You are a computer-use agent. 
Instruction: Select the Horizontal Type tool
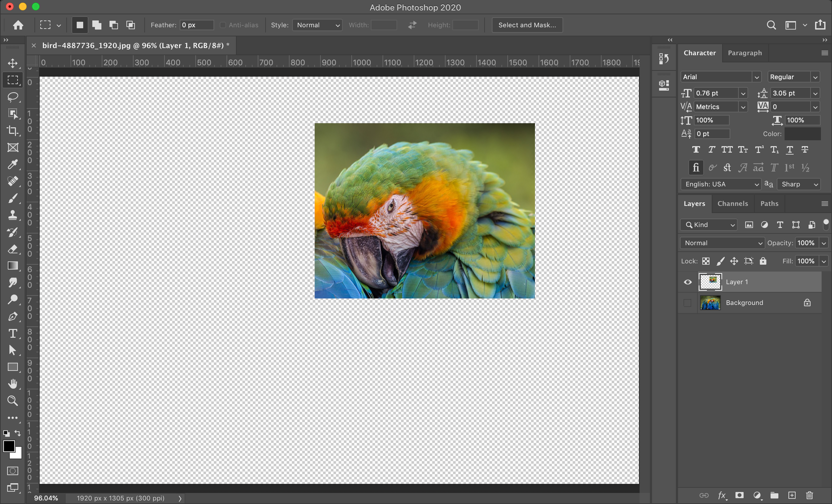click(13, 333)
